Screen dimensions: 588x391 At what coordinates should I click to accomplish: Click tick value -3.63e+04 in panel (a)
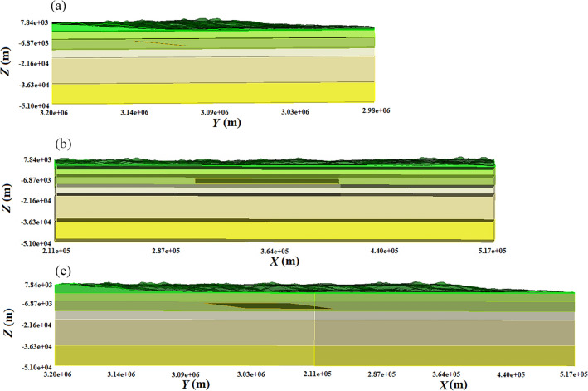click(x=34, y=85)
